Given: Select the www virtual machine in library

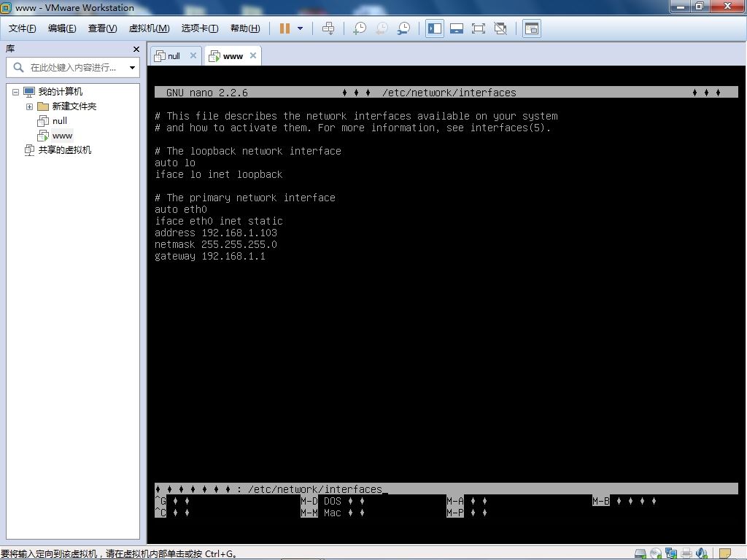Looking at the screenshot, I should [62, 136].
